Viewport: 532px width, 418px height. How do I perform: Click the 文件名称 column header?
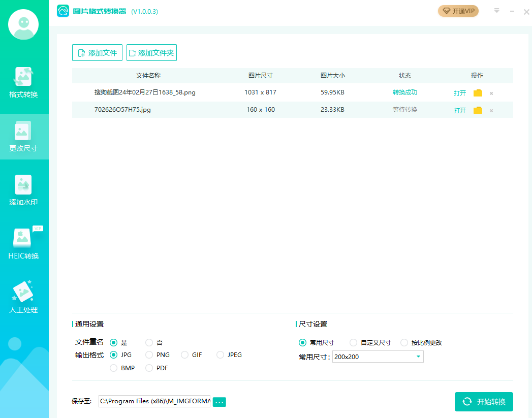148,76
